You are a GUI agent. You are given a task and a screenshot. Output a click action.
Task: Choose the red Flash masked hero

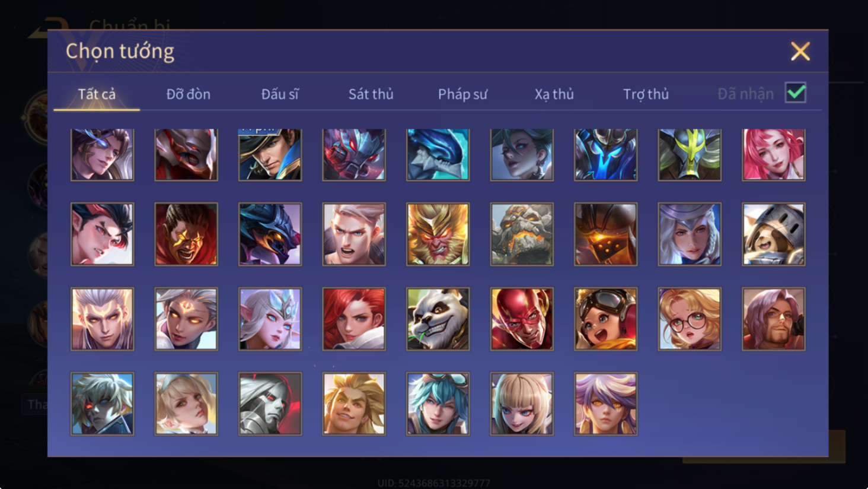[522, 319]
